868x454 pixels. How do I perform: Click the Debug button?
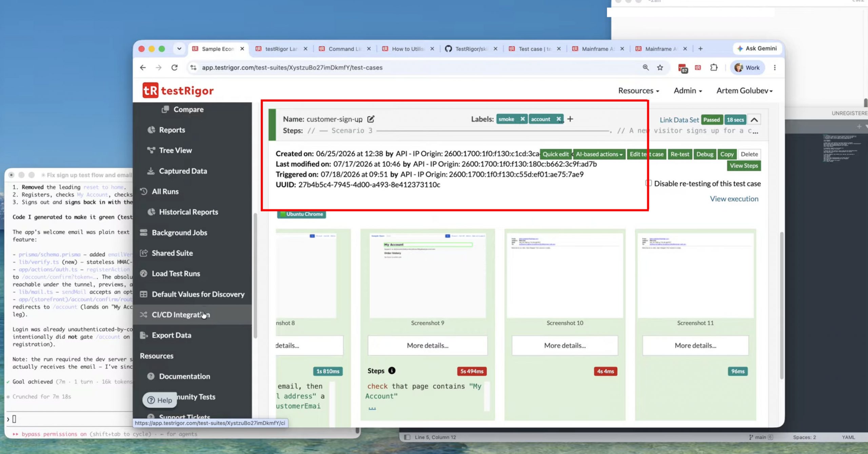(705, 154)
